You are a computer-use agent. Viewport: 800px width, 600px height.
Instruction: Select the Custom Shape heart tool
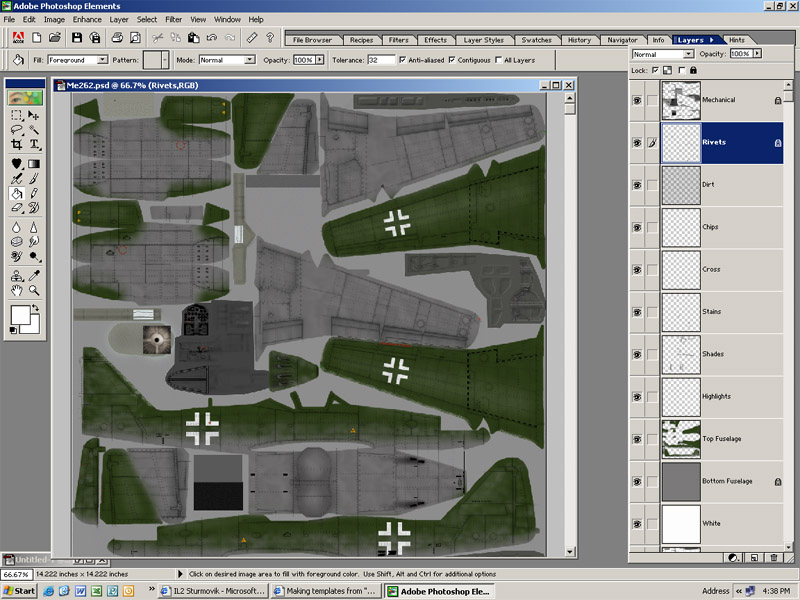16,164
